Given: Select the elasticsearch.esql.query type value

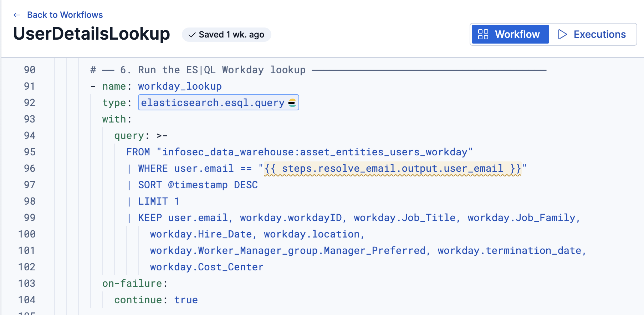Looking at the screenshot, I should 218,102.
